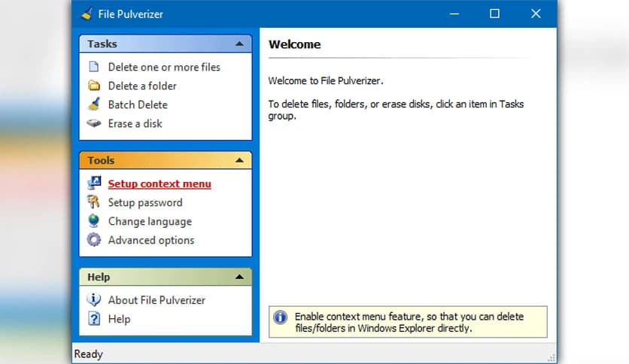Collapse the Help group with its arrow
The image size is (629, 364).
[239, 277]
